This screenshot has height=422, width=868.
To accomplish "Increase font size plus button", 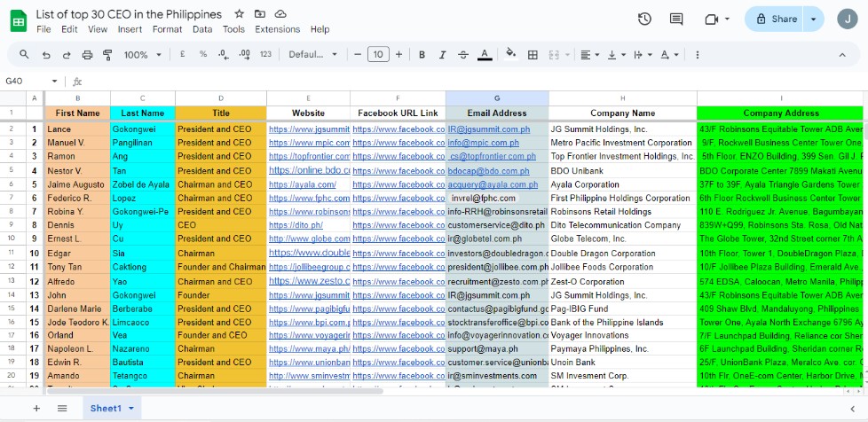I will tap(398, 54).
